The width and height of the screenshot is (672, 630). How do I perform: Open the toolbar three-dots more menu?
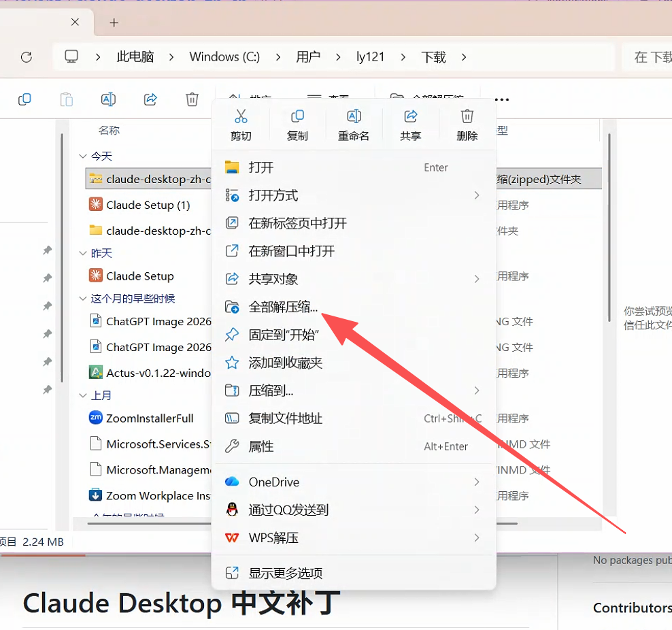coord(502,99)
